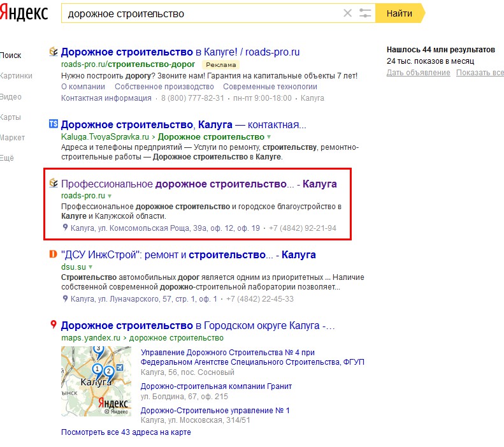
Task: Switch to Маркет search
Action: 13,138
